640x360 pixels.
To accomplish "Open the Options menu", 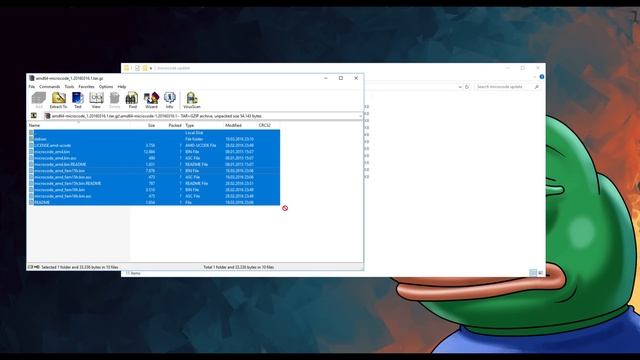I will (x=106, y=87).
